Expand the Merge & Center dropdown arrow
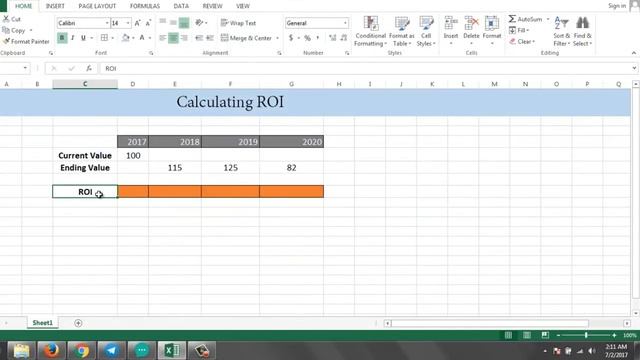Viewport: 640px width, 360px height. [x=278, y=38]
